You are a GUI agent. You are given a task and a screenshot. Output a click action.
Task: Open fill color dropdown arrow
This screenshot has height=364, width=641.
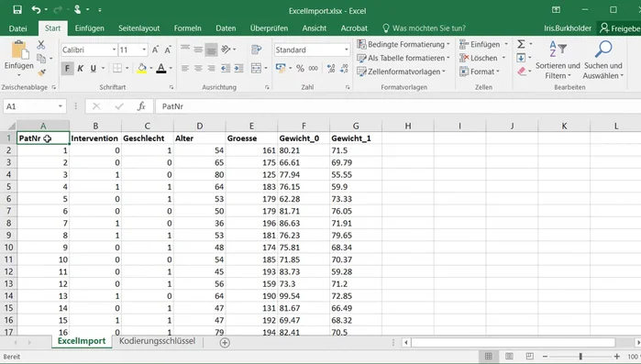point(150,68)
